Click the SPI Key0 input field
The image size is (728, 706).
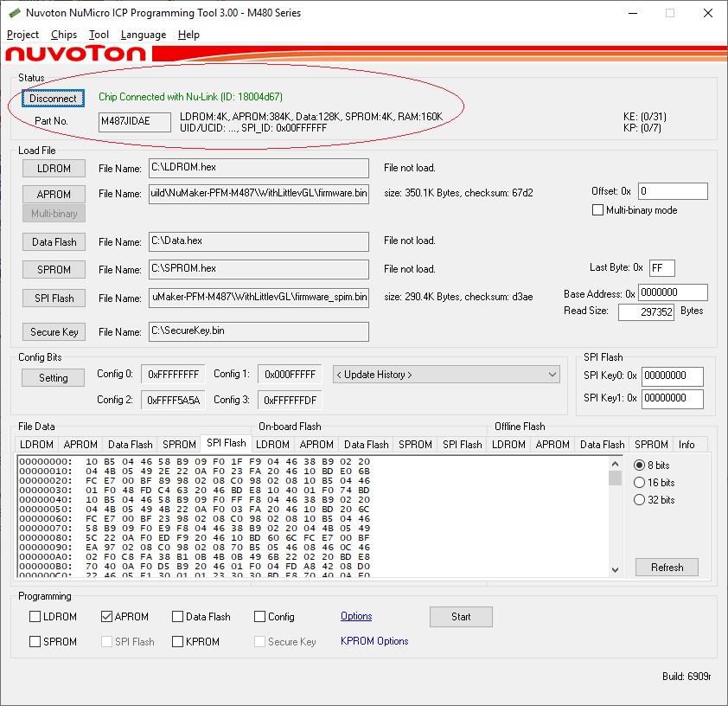(x=673, y=376)
